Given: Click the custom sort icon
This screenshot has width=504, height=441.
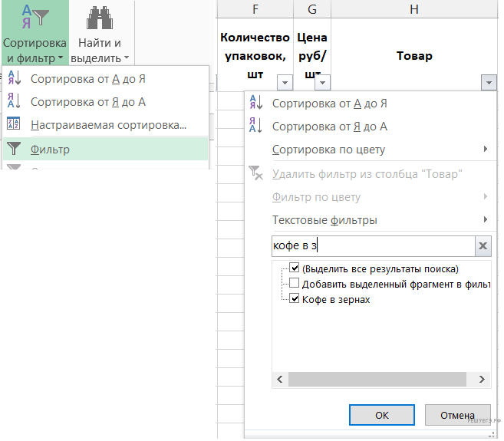Looking at the screenshot, I should (x=14, y=125).
